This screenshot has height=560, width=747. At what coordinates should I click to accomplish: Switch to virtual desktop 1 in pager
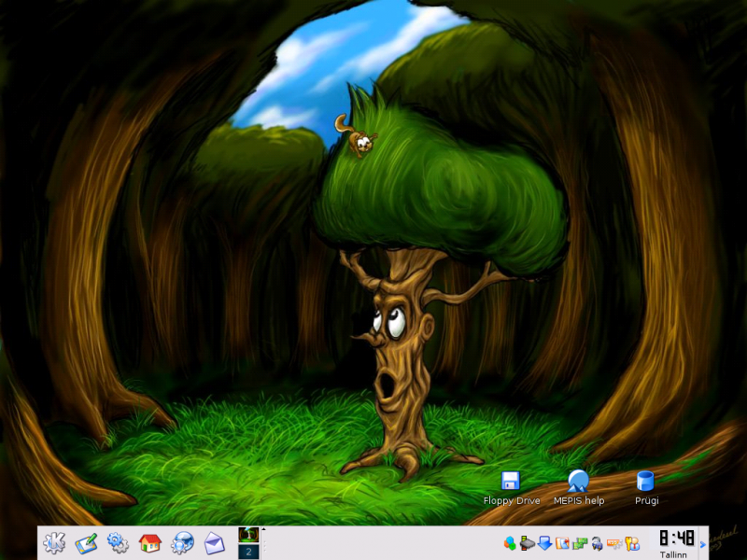[x=248, y=535]
